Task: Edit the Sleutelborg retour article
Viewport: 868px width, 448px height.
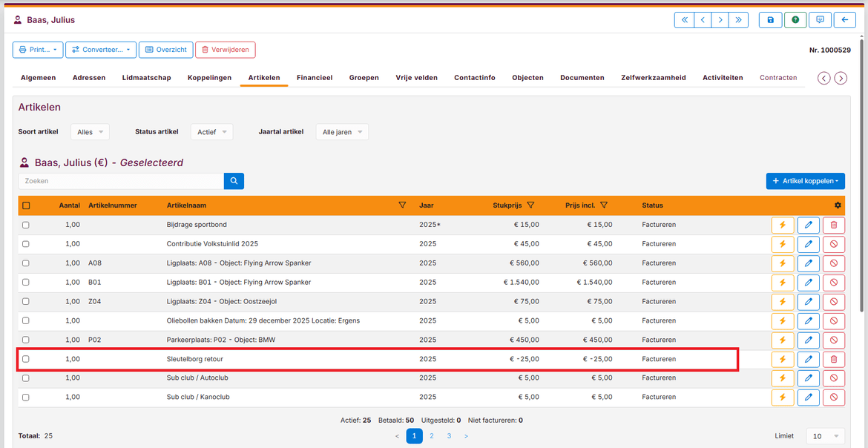Action: pyautogui.click(x=808, y=360)
